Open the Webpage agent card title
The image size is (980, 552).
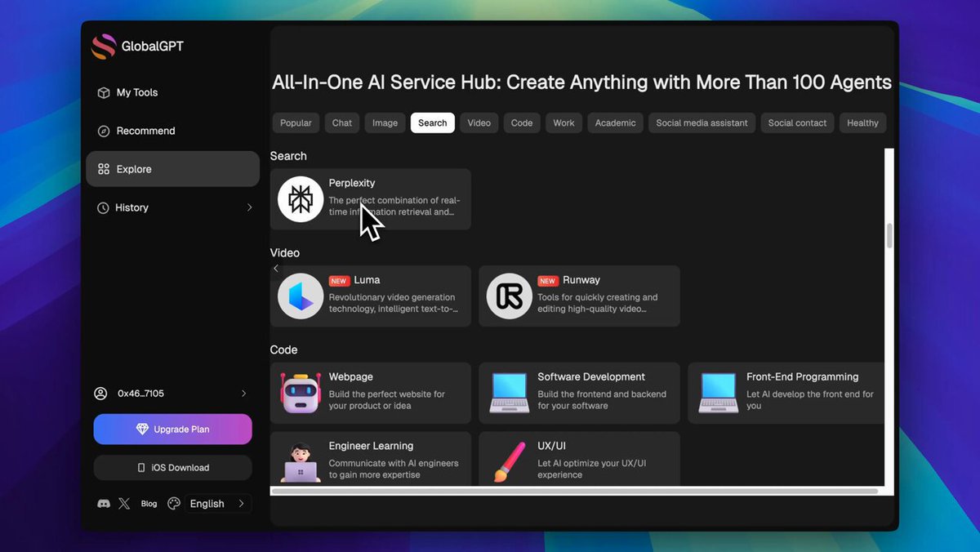[x=351, y=377]
